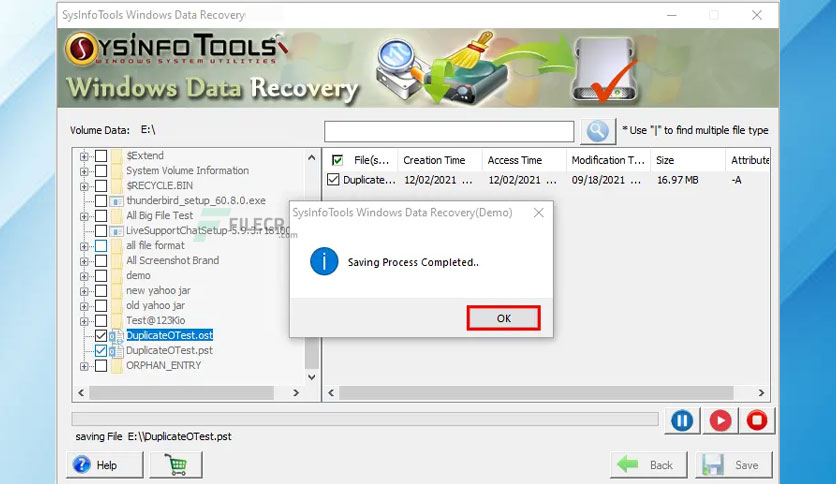Image resolution: width=836 pixels, height=484 pixels.
Task: Click the info icon in the dialog
Action: pyautogui.click(x=324, y=262)
